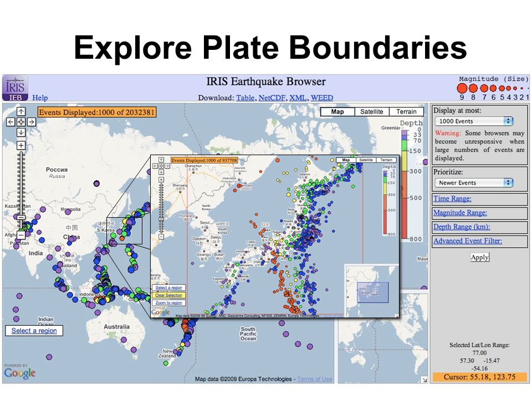Expand the Depth Range (km) section
Viewport: 532px width, 399px height.
[462, 227]
